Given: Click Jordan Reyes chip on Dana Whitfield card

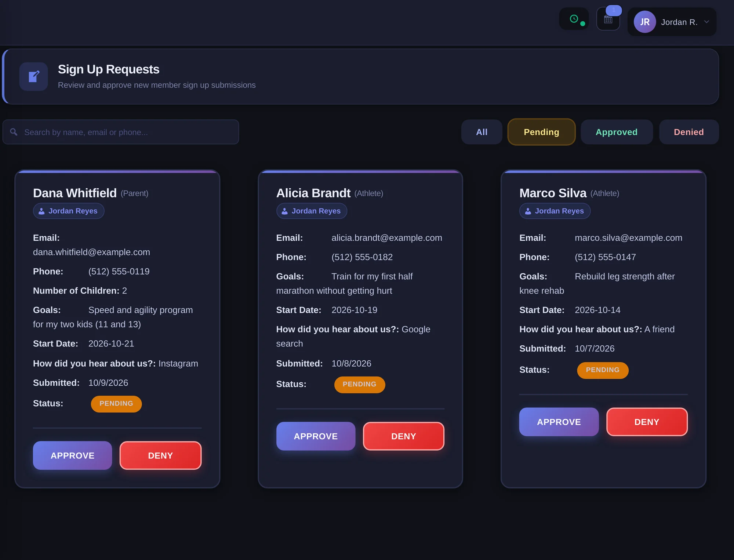Looking at the screenshot, I should pos(69,211).
